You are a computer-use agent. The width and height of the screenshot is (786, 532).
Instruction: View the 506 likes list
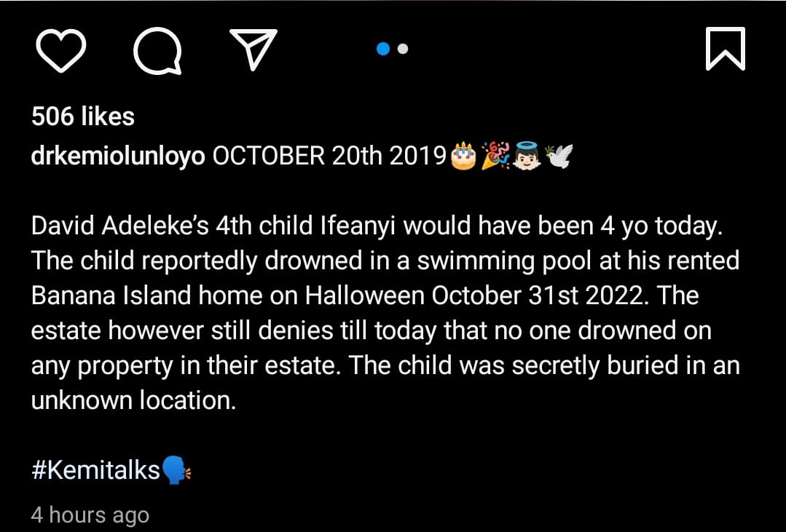click(x=83, y=116)
